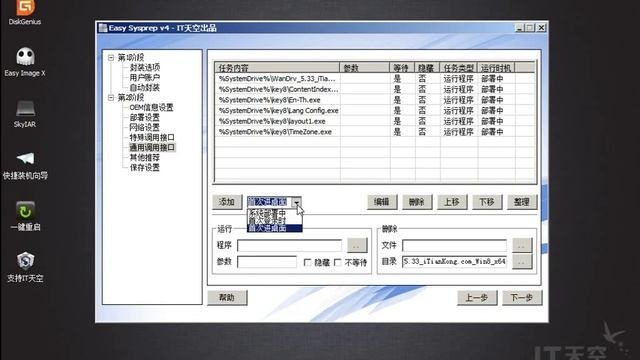Open 特殊调用接口 in the tree

[x=152, y=138]
